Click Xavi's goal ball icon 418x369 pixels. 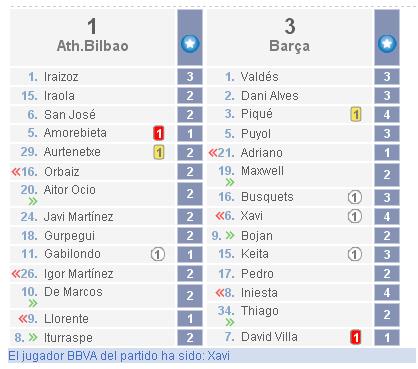point(355,216)
